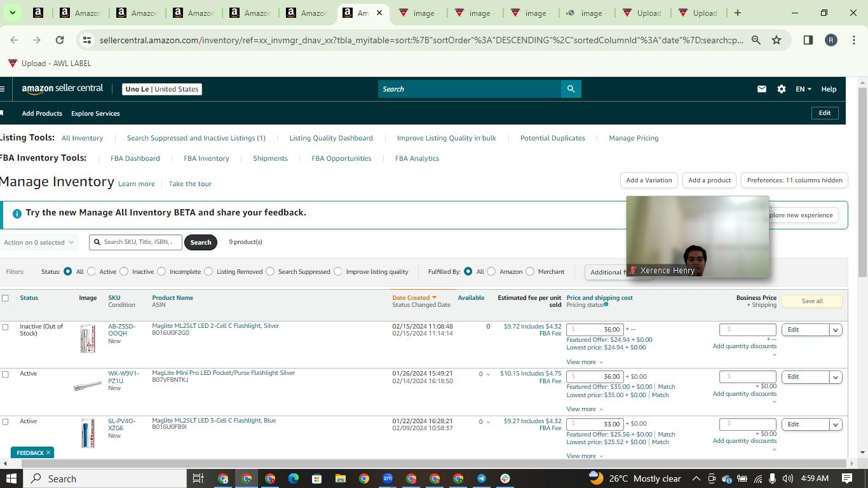The width and height of the screenshot is (868, 488).
Task: Open the messages envelope icon
Action: point(762,89)
